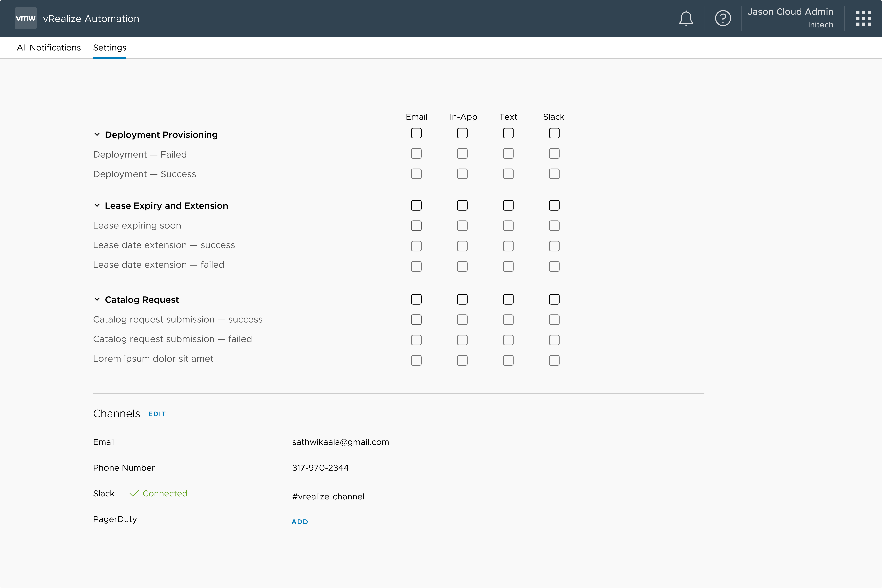Enable Text for Catalog request submission — success

508,320
